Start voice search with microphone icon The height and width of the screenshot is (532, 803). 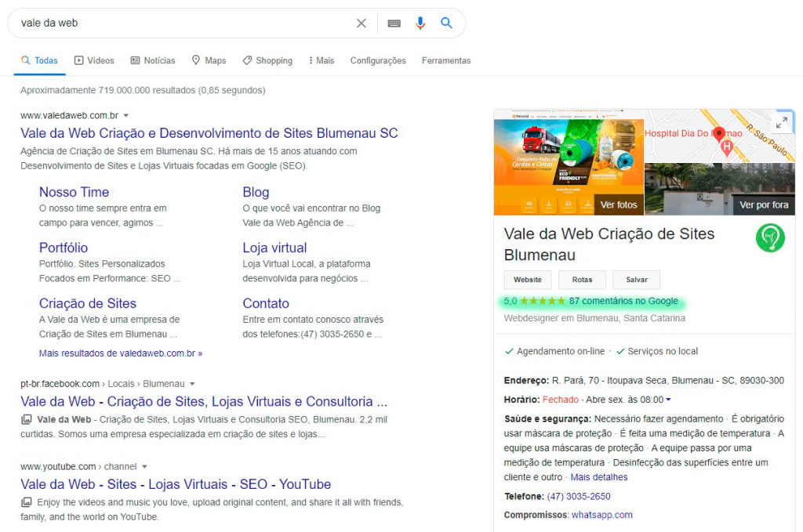coord(420,23)
